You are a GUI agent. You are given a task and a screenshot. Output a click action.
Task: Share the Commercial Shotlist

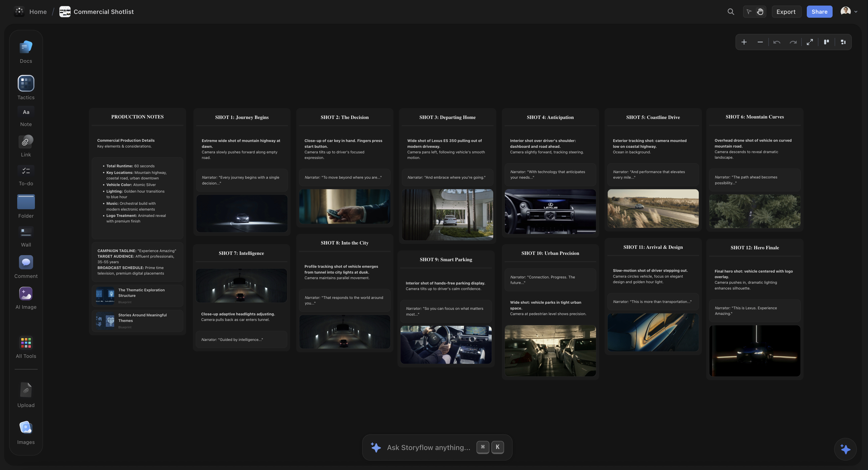pyautogui.click(x=819, y=11)
